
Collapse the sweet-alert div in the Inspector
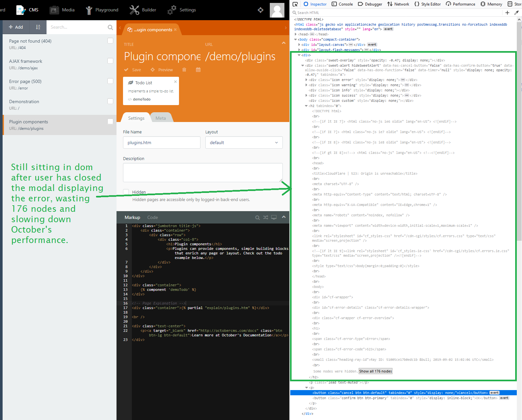pos(303,65)
